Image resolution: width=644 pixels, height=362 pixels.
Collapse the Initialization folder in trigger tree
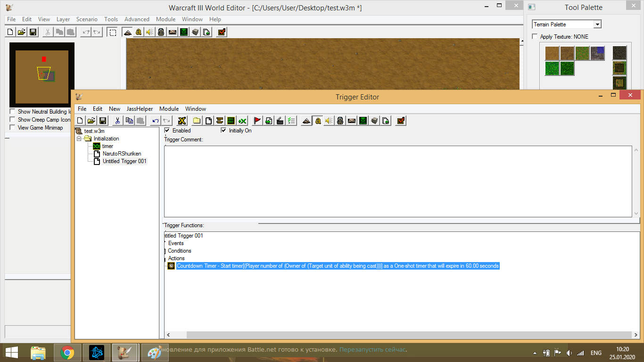tap(79, 139)
